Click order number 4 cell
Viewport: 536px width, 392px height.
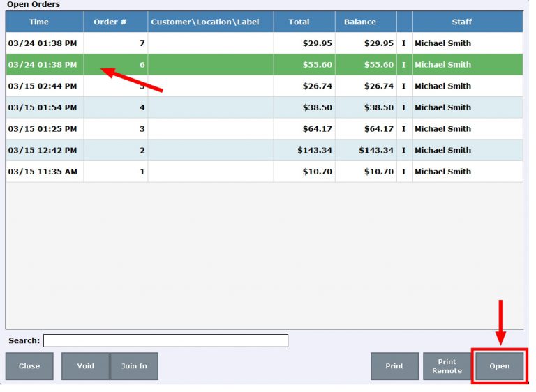point(116,107)
